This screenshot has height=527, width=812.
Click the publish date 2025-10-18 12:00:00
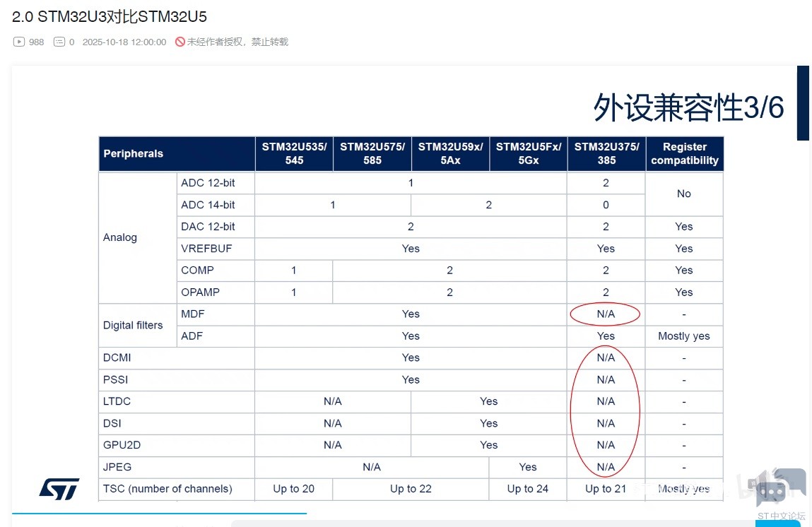pyautogui.click(x=124, y=42)
